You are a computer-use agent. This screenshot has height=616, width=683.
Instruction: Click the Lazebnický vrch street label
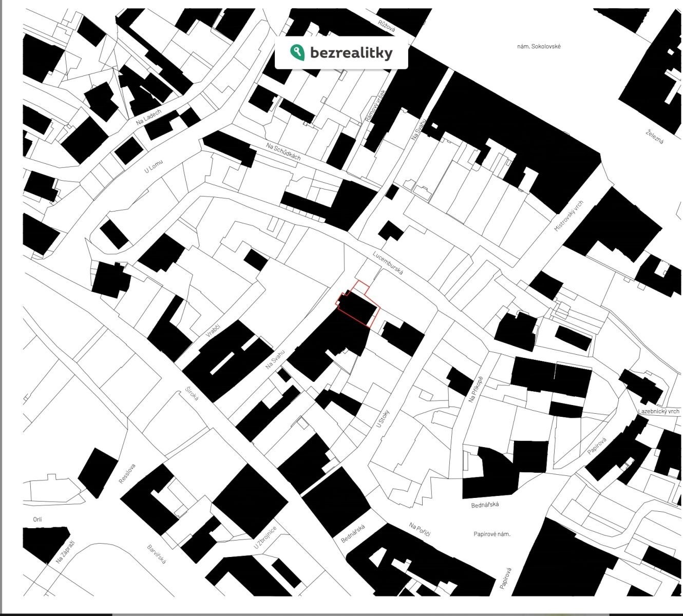tap(659, 412)
